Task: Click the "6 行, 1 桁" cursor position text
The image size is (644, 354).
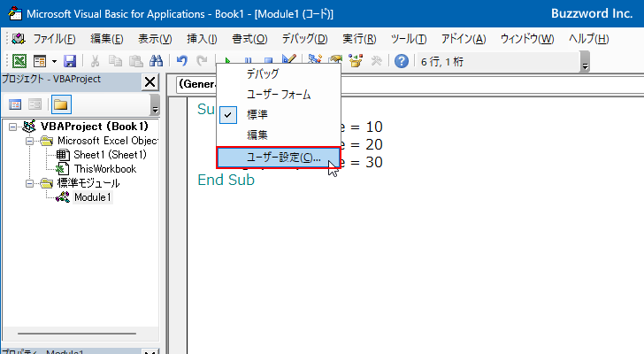Action: [442, 62]
